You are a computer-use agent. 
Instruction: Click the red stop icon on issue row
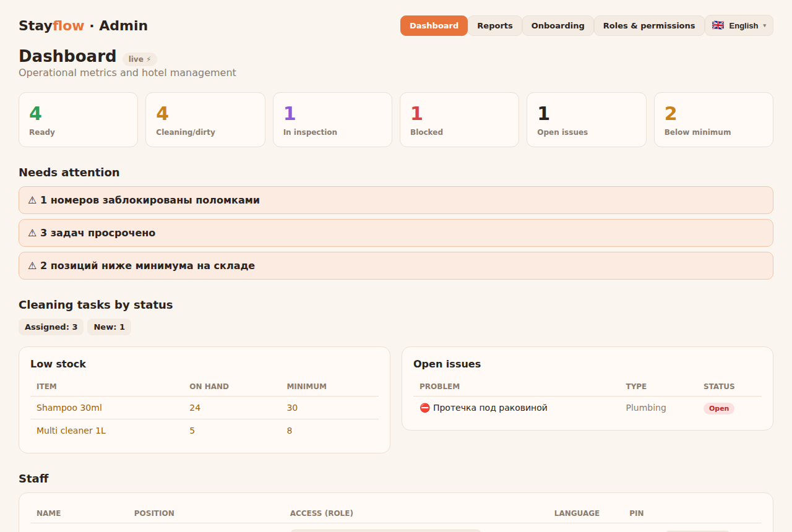coord(424,408)
